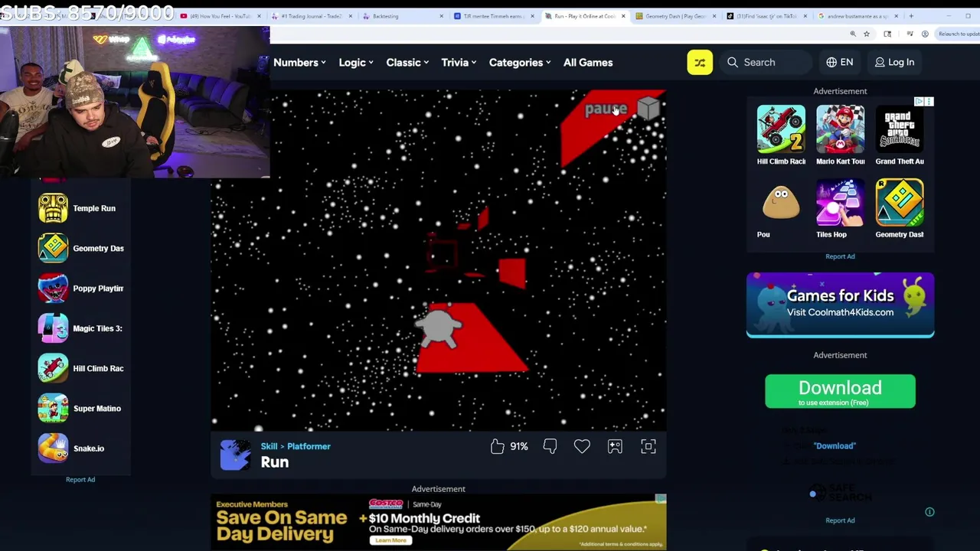The height and width of the screenshot is (551, 980).
Task: Click the Platformer category link
Action: (x=309, y=446)
